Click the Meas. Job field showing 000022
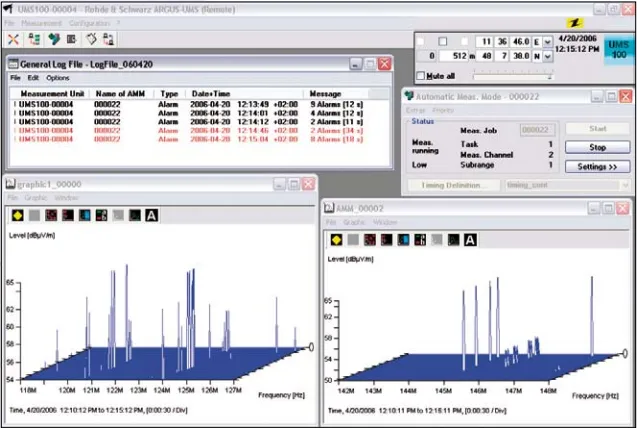Viewport: 637px width, 428px height. 535,130
